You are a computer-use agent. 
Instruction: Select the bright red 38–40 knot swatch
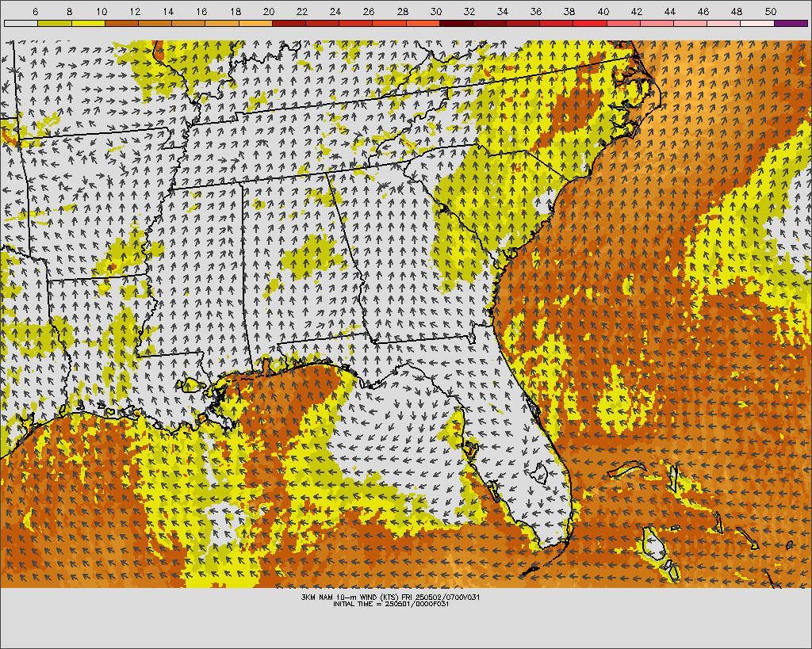coord(590,23)
